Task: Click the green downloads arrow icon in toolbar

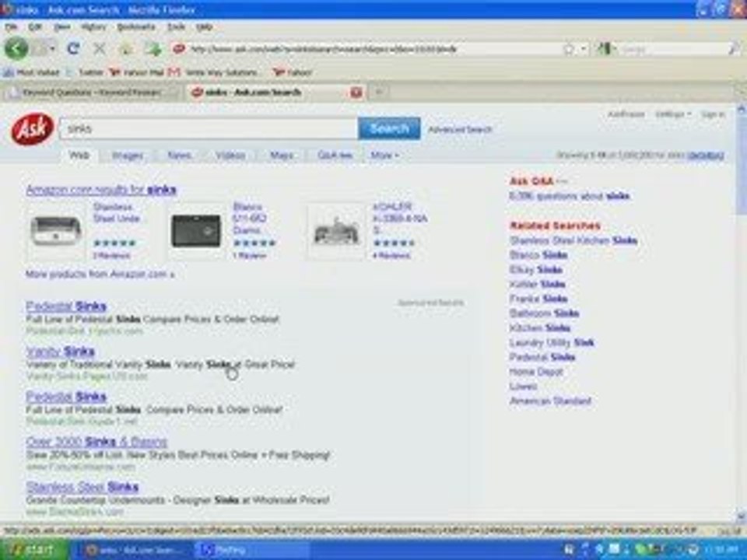Action: click(153, 48)
